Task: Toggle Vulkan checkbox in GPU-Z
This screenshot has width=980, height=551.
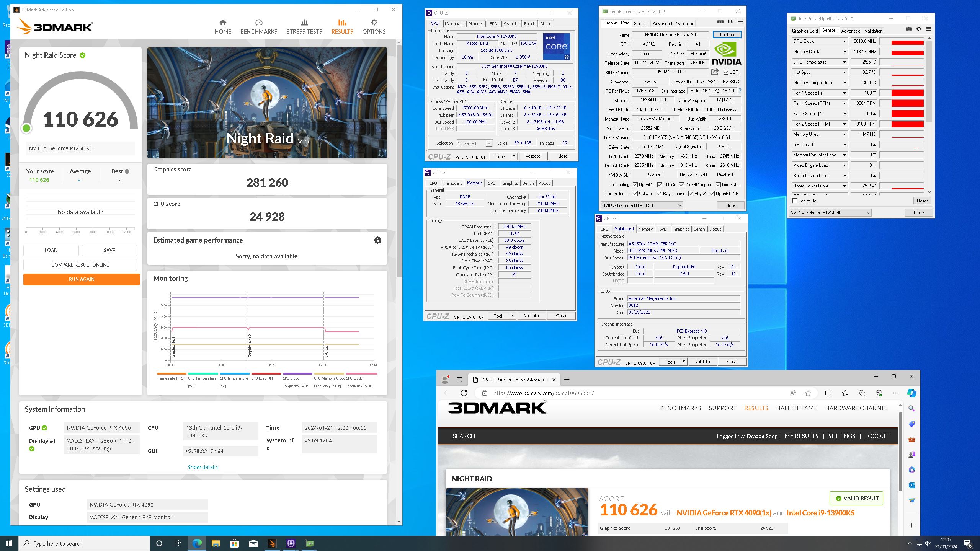Action: 635,194
